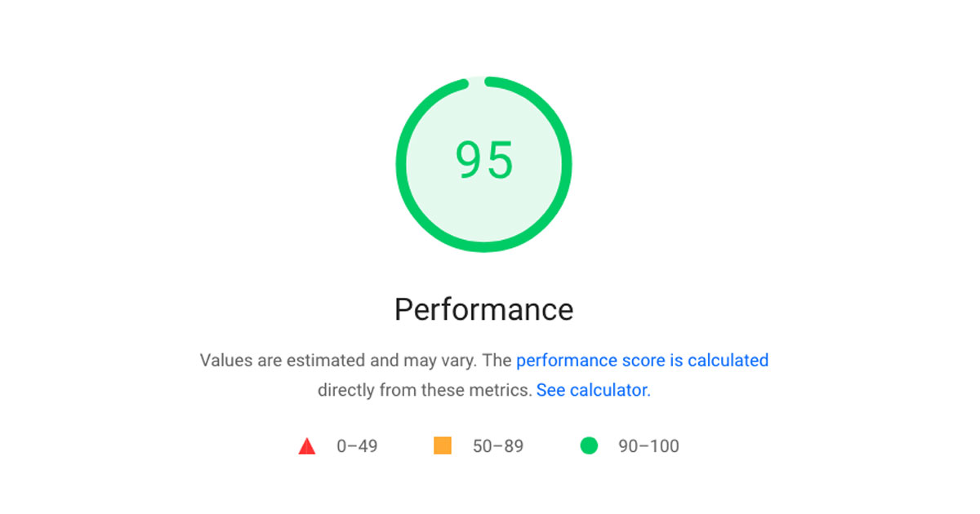Click the digit 9 of the score

(x=469, y=160)
